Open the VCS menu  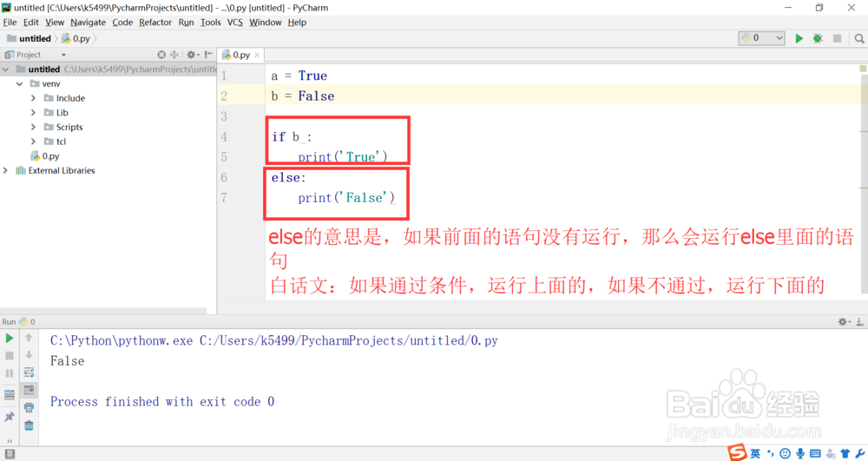pyautogui.click(x=234, y=22)
